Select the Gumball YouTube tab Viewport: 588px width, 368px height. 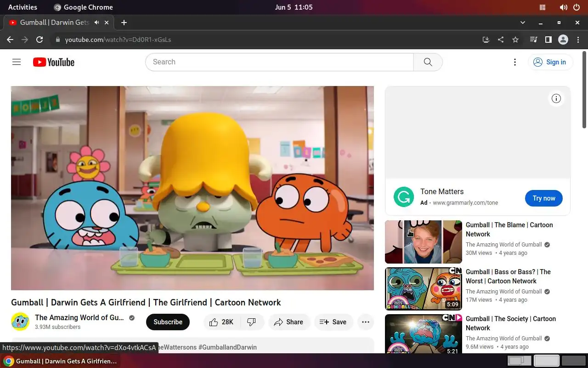coord(59,22)
